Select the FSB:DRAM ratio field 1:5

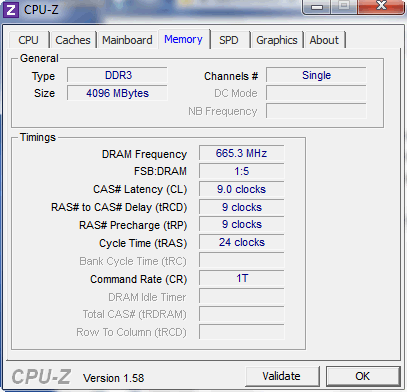242,171
